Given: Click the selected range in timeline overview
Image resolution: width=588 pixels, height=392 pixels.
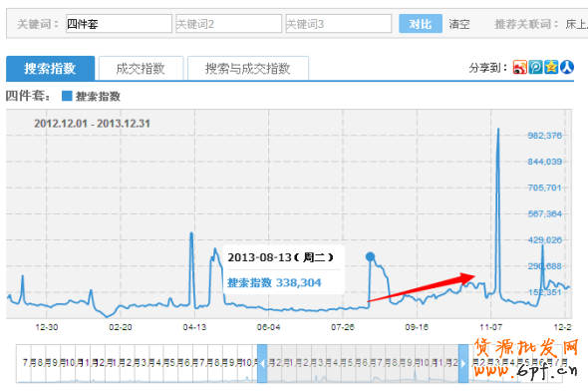Looking at the screenshot, I should click(363, 363).
